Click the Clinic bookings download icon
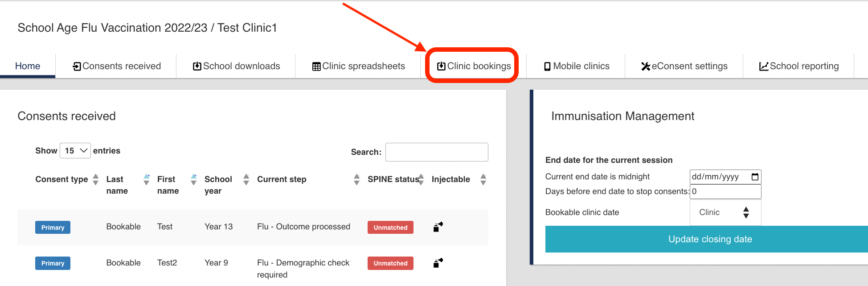This screenshot has width=868, height=286. coord(441,66)
